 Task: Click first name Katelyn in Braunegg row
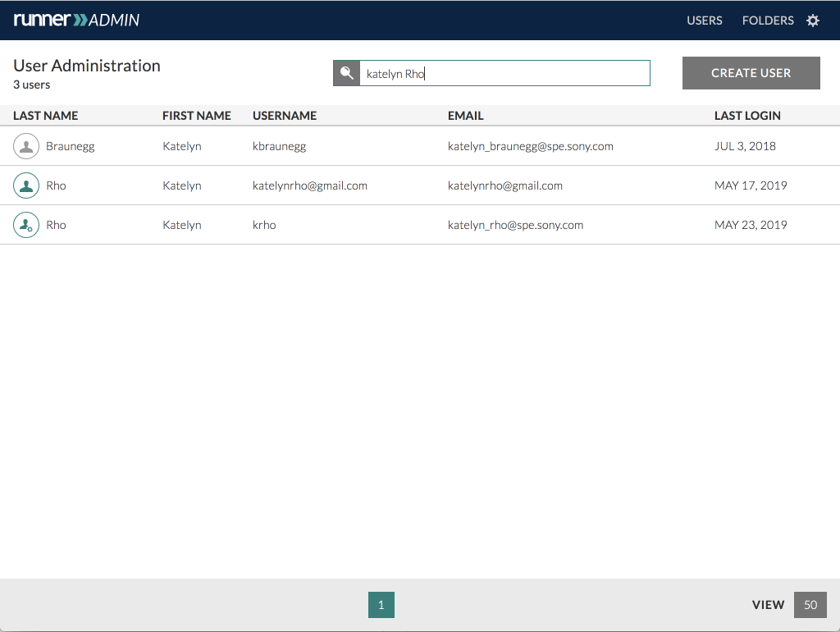point(182,146)
